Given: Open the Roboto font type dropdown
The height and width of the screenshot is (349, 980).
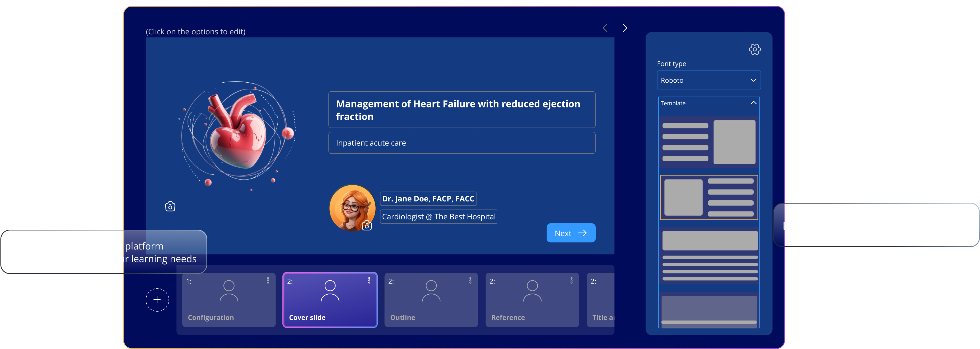Looking at the screenshot, I should [x=708, y=80].
